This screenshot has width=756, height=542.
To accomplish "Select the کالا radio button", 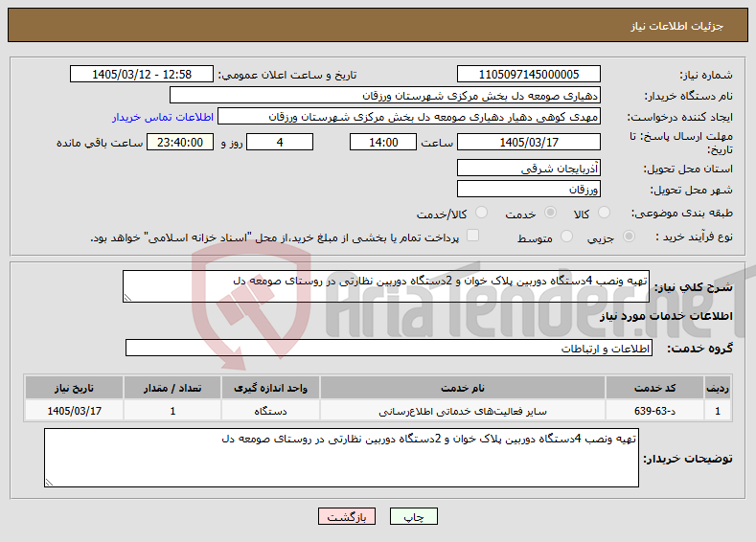I will [604, 213].
